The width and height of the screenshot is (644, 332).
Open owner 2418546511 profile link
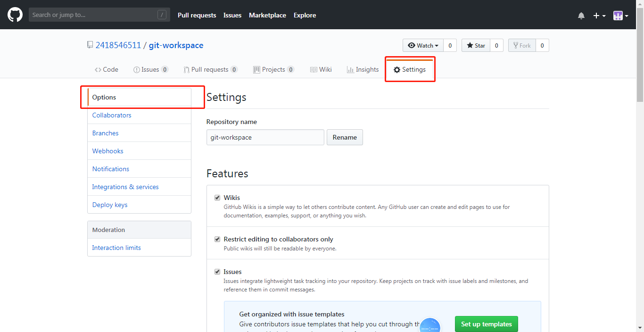click(118, 45)
